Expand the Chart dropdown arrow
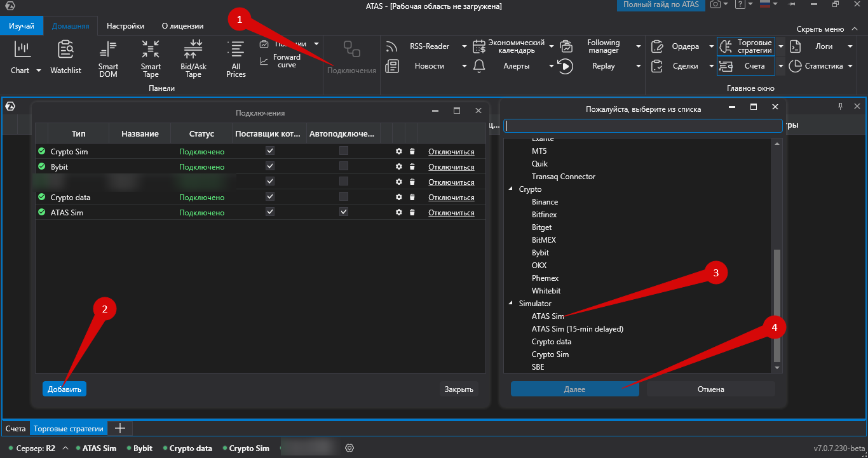Screen dimensions: 868x458 pyautogui.click(x=38, y=71)
